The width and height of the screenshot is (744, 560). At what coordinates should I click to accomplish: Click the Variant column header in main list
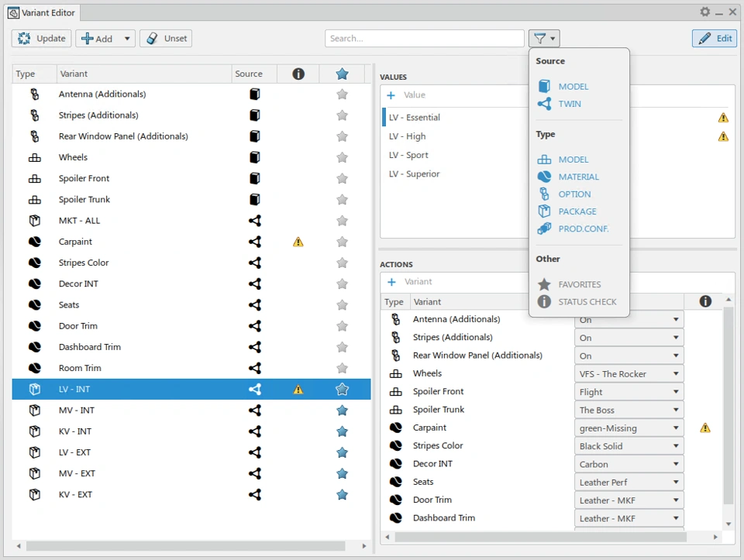click(x=144, y=74)
